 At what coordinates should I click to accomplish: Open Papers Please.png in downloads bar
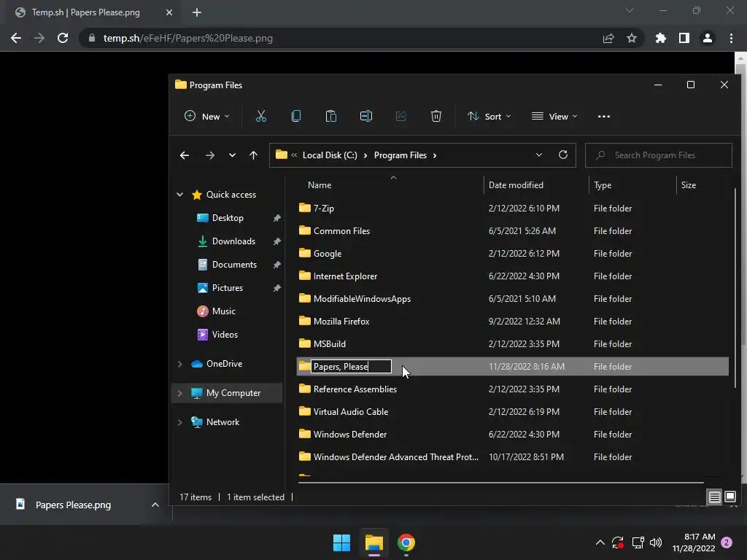click(73, 505)
